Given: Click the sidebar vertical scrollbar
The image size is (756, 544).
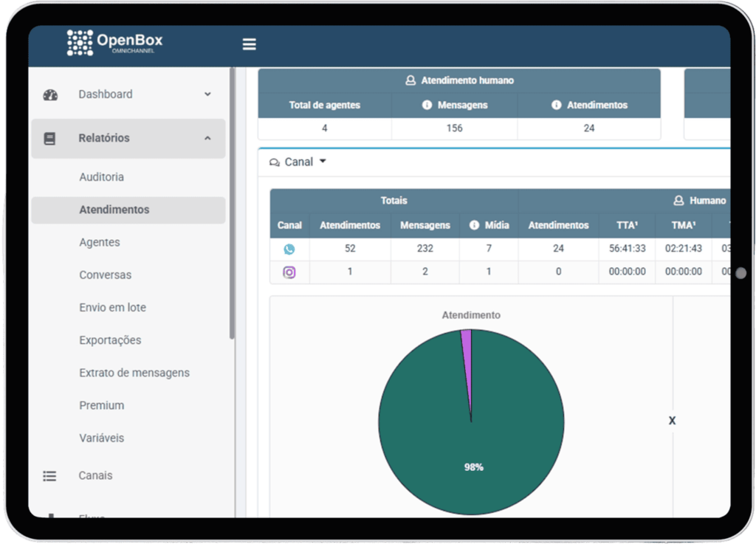Looking at the screenshot, I should pos(232,203).
